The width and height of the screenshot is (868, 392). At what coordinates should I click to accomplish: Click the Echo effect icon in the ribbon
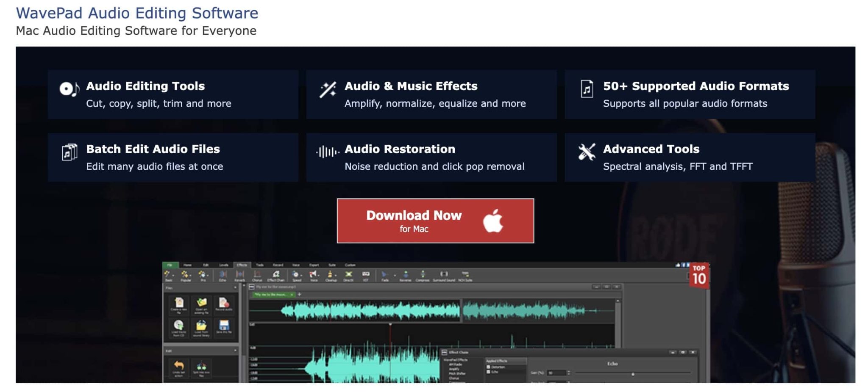(x=223, y=276)
